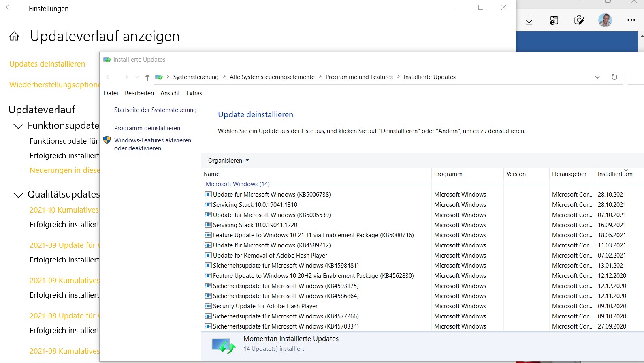
Task: Click Alle Systemsteuerungselemente breadcrumb
Action: tap(272, 77)
